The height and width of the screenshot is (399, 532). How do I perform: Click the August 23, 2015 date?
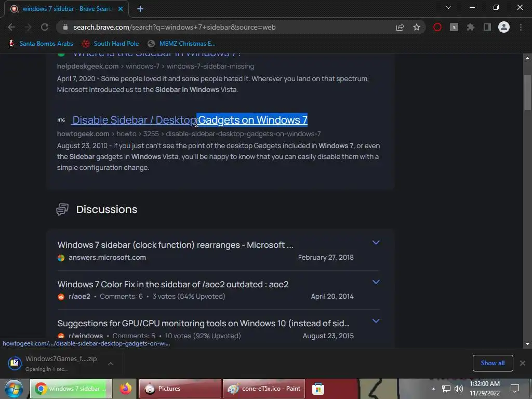click(x=328, y=336)
